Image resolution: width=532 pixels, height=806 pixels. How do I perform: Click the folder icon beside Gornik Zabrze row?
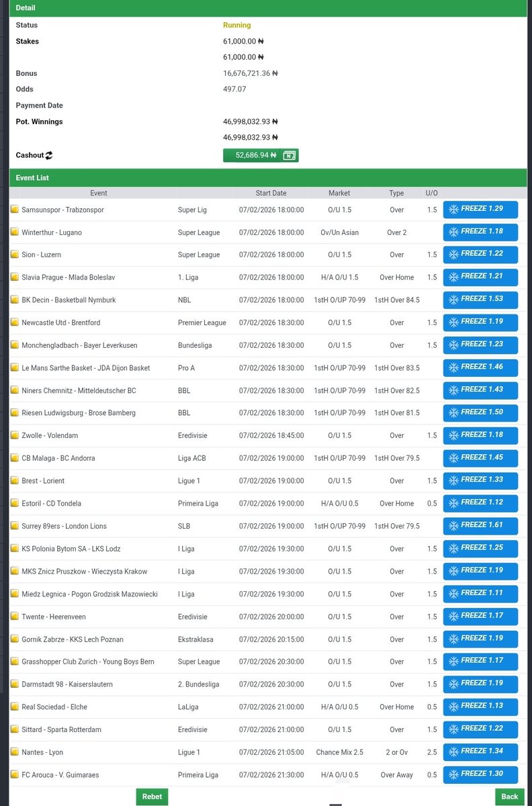tap(15, 639)
